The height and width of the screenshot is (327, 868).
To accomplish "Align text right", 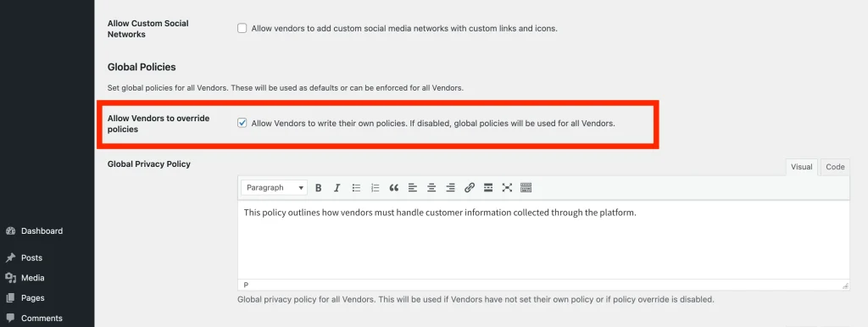I will pyautogui.click(x=451, y=188).
